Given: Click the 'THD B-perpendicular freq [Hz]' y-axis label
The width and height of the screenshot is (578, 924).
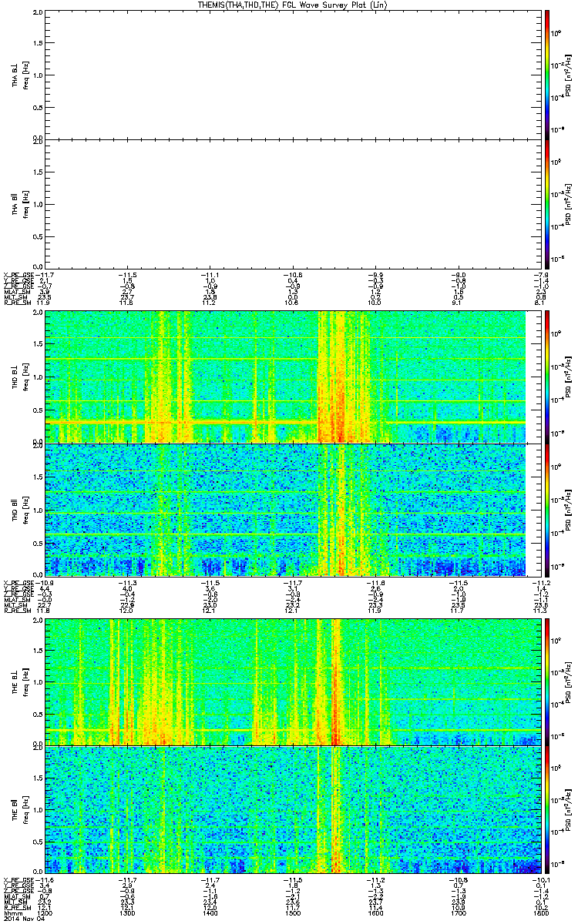Looking at the screenshot, I should pos(19,377).
